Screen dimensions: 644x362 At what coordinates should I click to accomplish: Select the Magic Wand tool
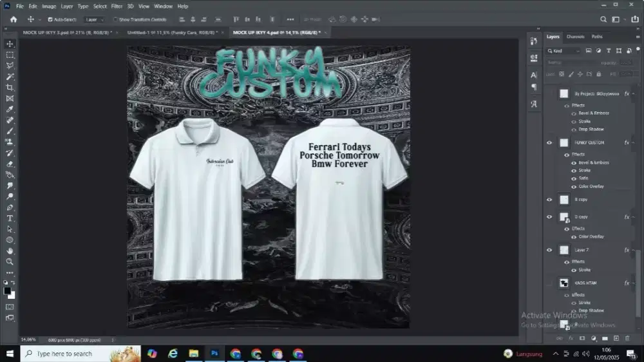(10, 77)
